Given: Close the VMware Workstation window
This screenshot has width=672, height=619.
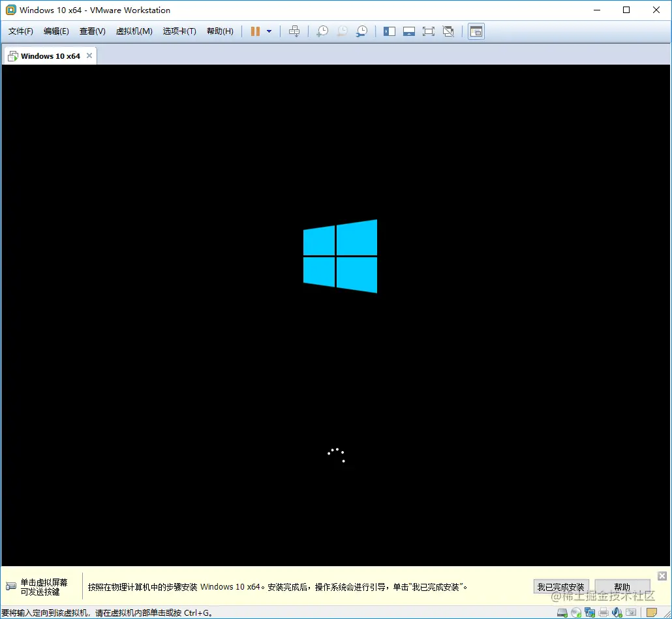Looking at the screenshot, I should coord(656,10).
